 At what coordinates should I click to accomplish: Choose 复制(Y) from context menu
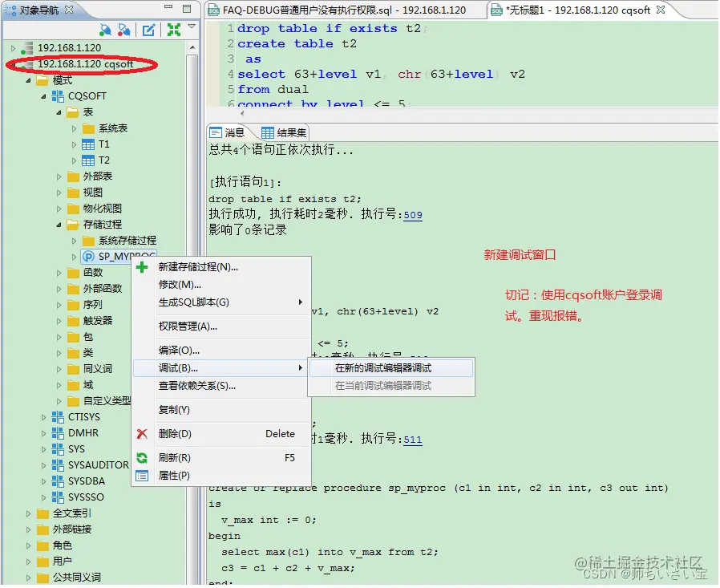pyautogui.click(x=221, y=410)
